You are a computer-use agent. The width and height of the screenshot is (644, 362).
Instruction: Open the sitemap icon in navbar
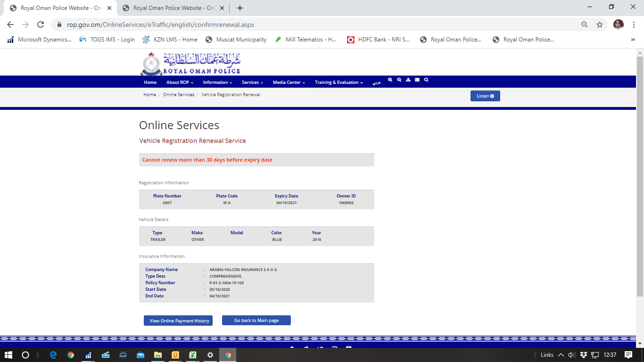point(408,80)
